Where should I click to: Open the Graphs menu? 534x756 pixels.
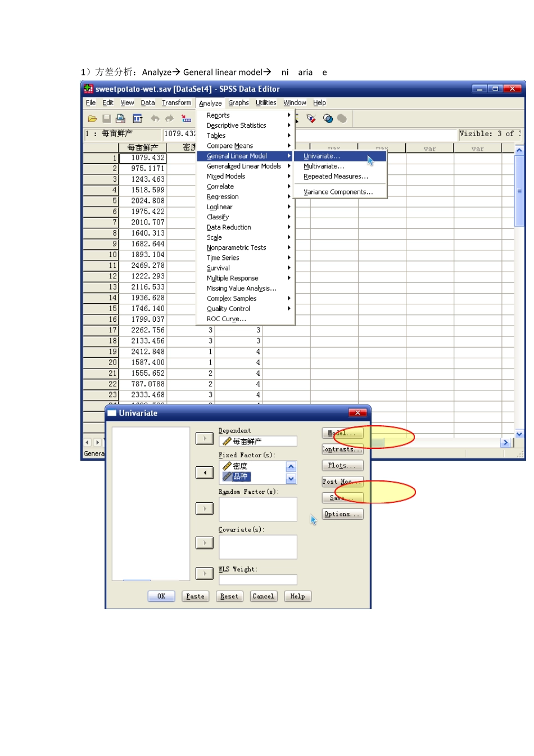coord(238,103)
